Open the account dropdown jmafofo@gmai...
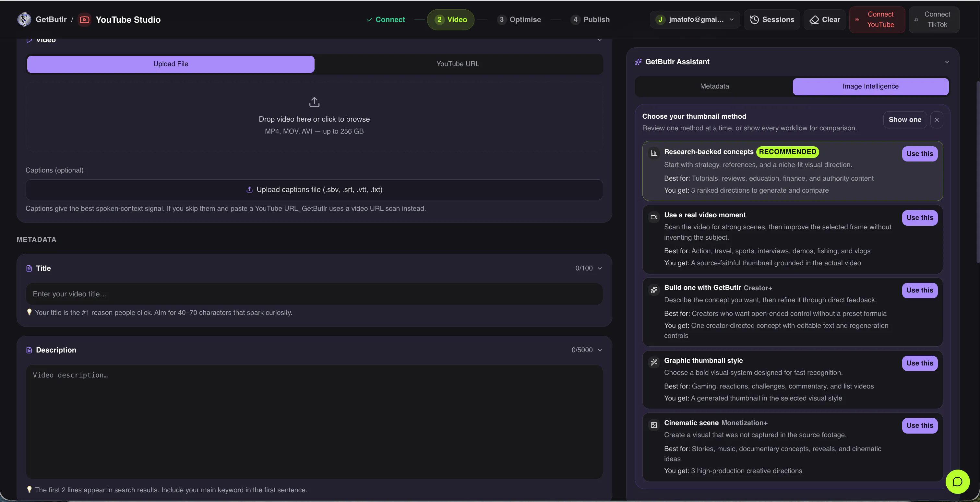 pos(695,19)
